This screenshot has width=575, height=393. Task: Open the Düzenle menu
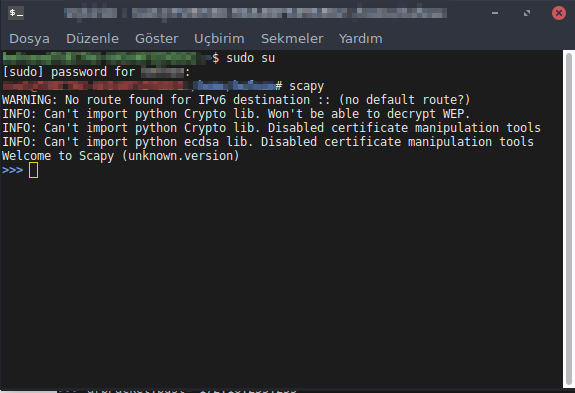pos(92,38)
